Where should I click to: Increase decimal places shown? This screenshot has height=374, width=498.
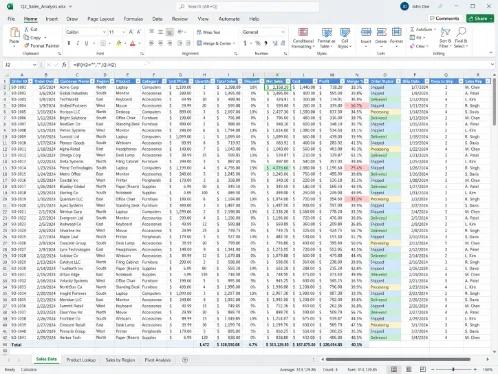pyautogui.click(x=275, y=43)
